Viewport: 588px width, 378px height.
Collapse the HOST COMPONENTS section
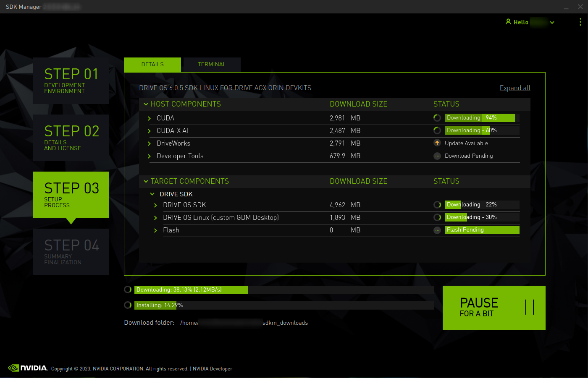click(x=146, y=104)
